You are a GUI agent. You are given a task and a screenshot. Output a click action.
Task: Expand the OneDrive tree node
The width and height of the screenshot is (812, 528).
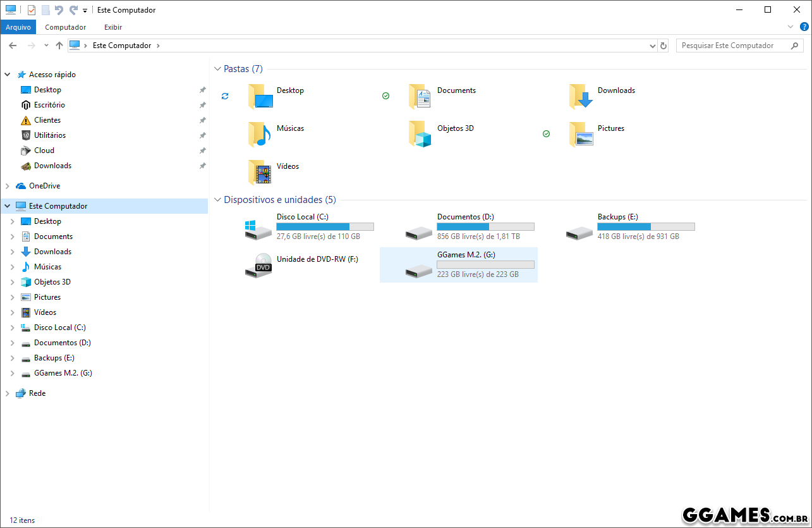pyautogui.click(x=7, y=186)
